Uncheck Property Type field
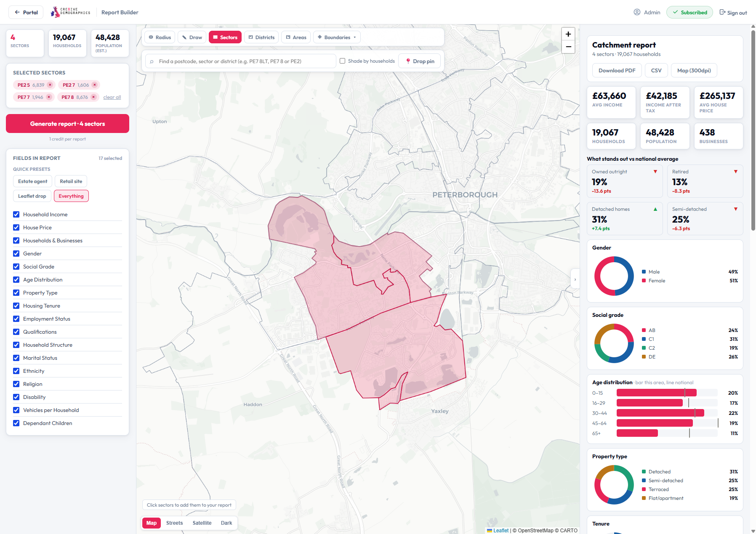This screenshot has width=756, height=534. pyautogui.click(x=16, y=293)
